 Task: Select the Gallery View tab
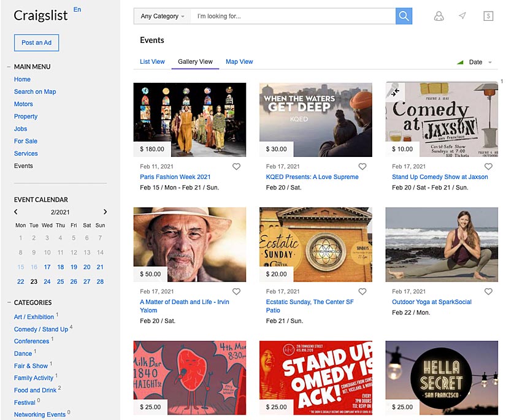click(x=195, y=61)
